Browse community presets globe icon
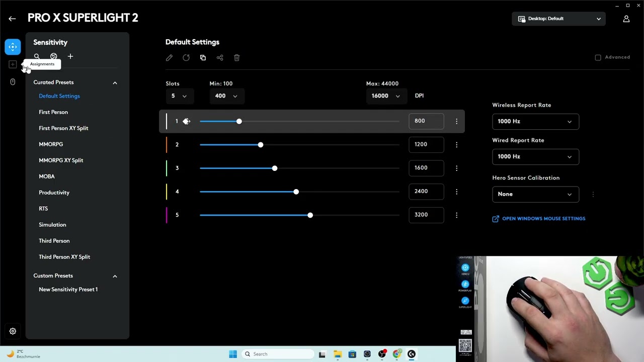644x362 pixels. [54, 57]
